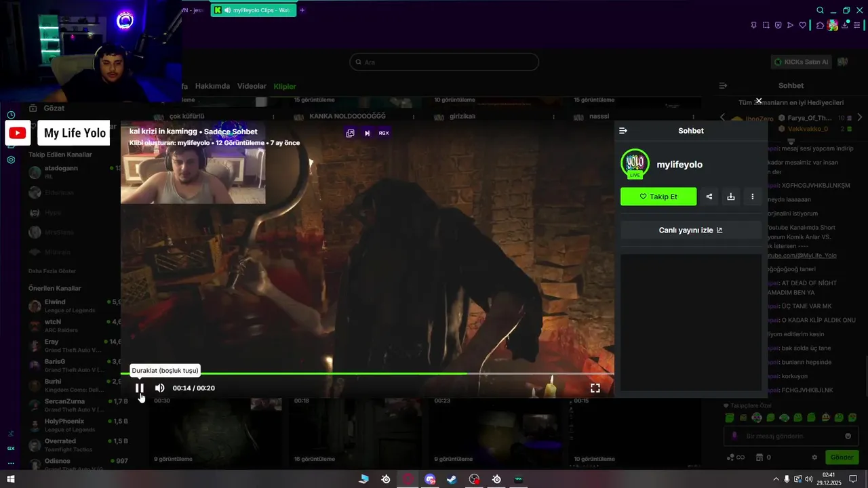Pop out video overlay icon above clip
This screenshot has height=488, width=868.
click(350, 133)
